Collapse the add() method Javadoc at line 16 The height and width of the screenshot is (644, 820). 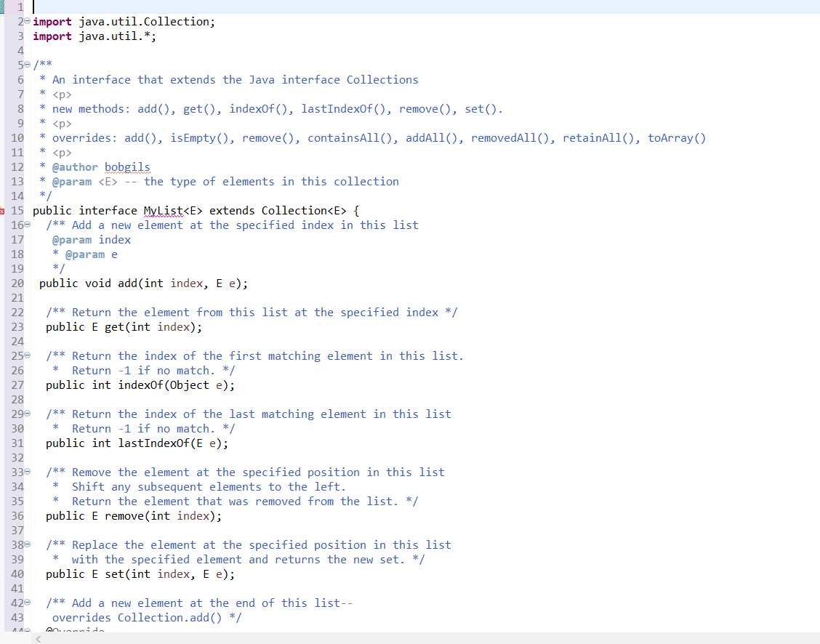[27, 225]
